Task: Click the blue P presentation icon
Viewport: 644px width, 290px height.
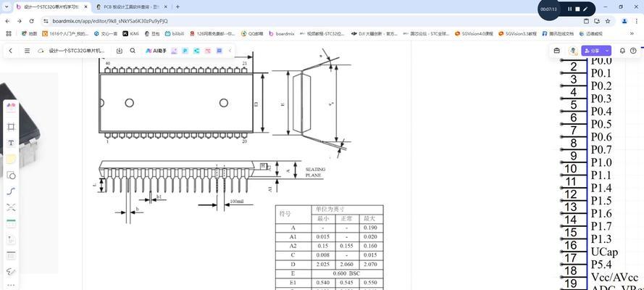Action: 185,51
